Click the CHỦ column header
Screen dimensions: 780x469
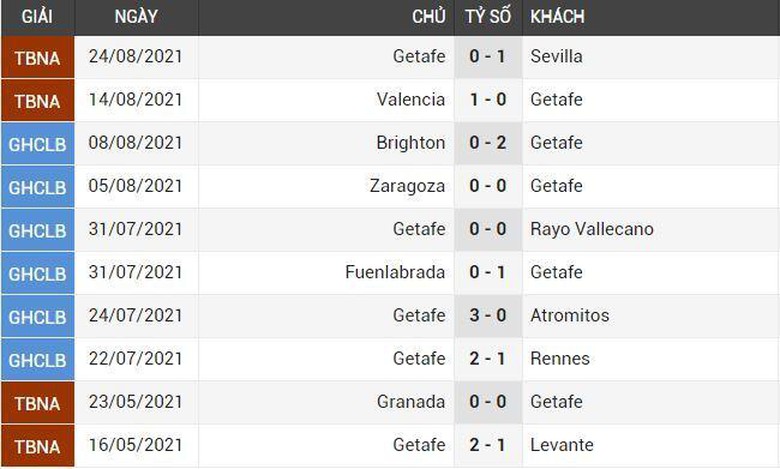(x=428, y=17)
